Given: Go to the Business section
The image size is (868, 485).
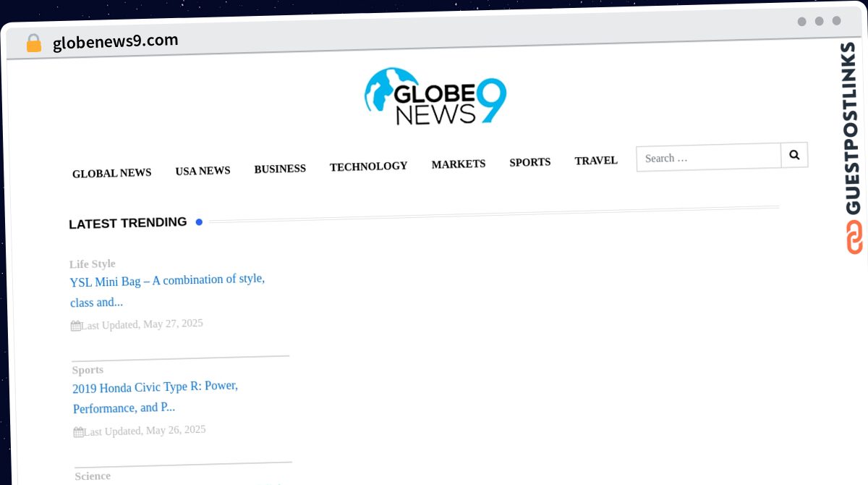Looking at the screenshot, I should point(280,169).
